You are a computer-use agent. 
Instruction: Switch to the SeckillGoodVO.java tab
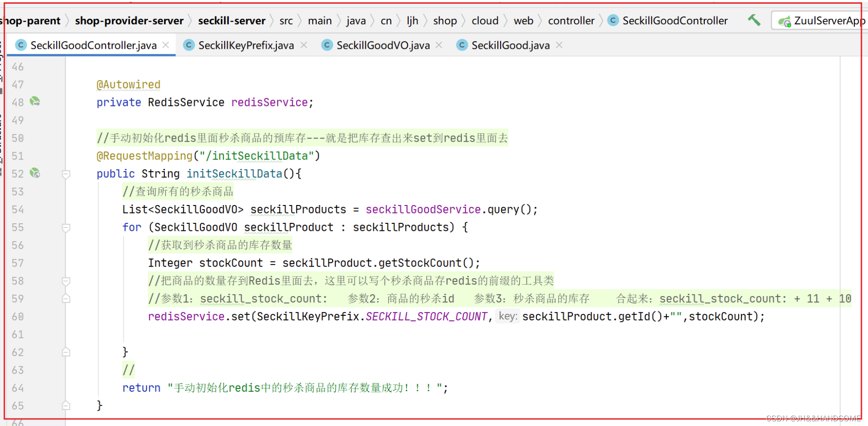coord(383,45)
